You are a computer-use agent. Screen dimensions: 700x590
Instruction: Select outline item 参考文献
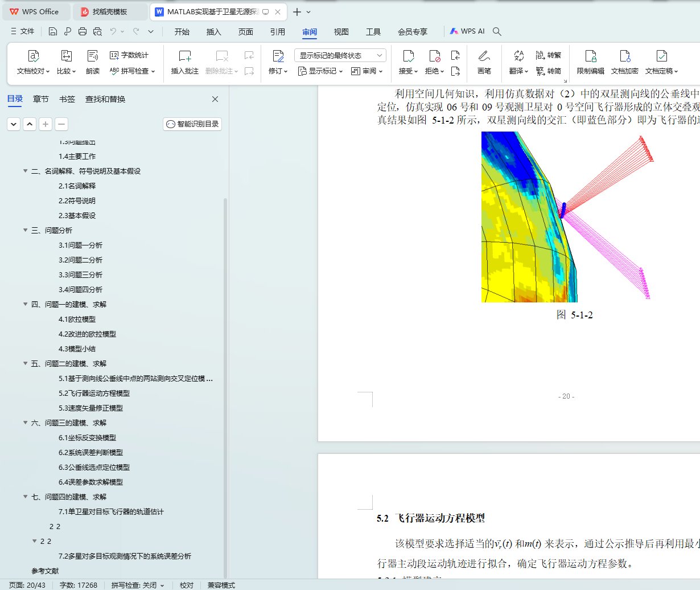click(45, 571)
